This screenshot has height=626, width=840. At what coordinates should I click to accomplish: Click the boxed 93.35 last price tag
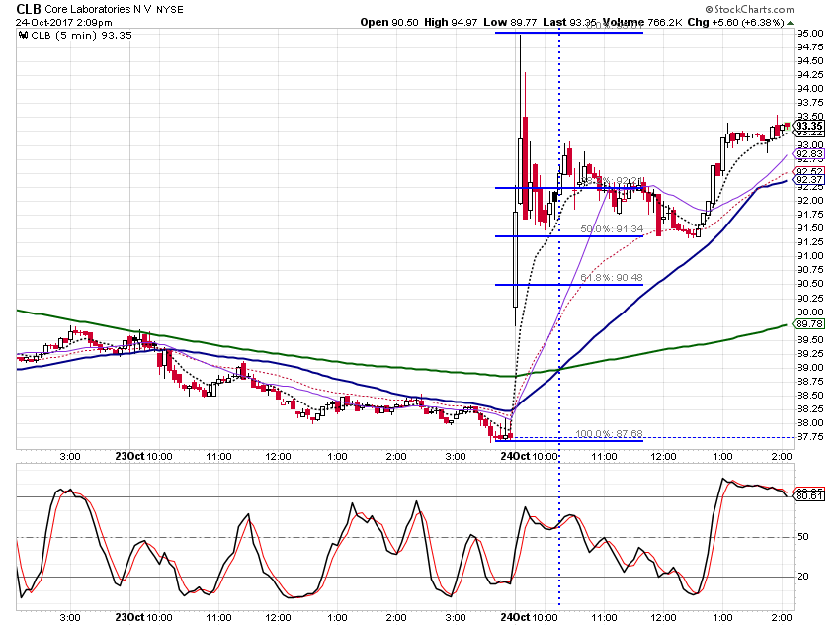[x=809, y=126]
